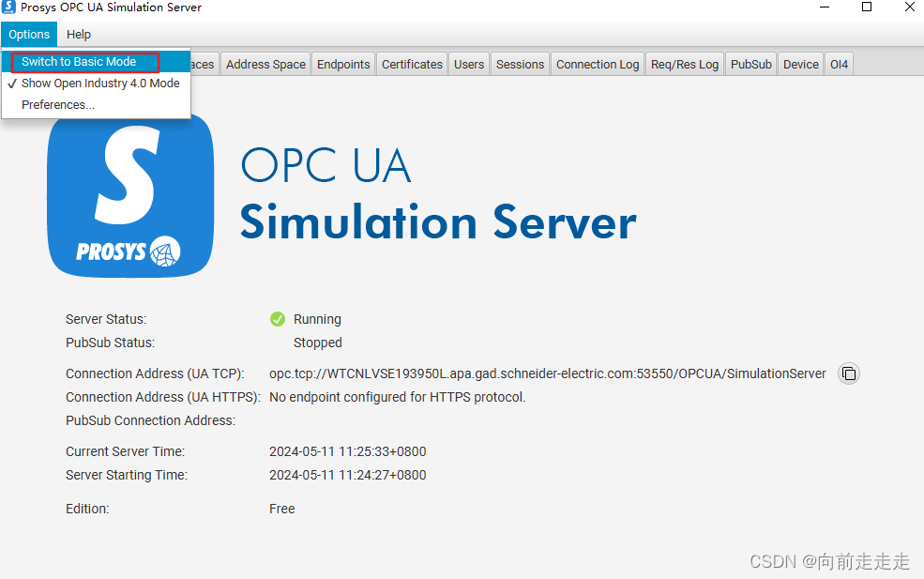Click the Edition value Free
924x579 pixels.
(x=281, y=509)
